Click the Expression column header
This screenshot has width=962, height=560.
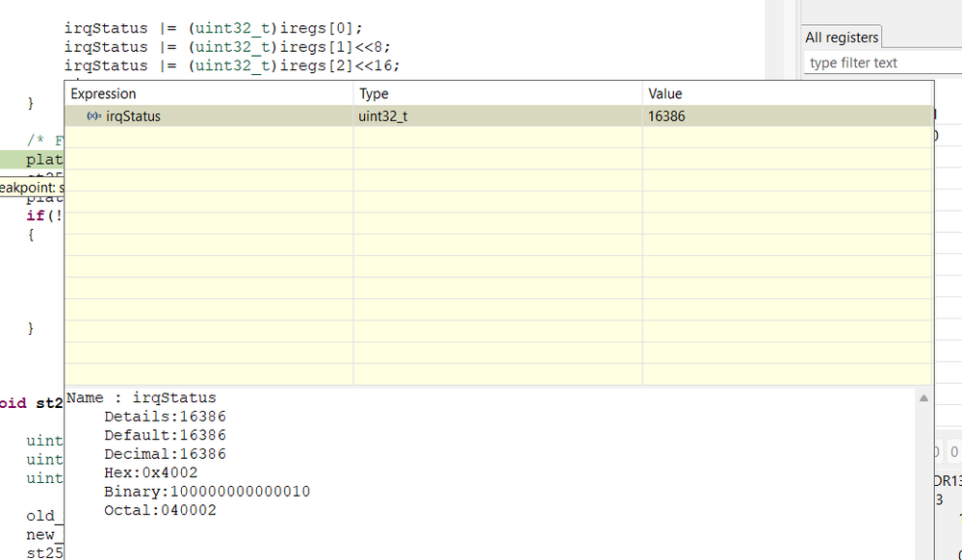[209, 94]
